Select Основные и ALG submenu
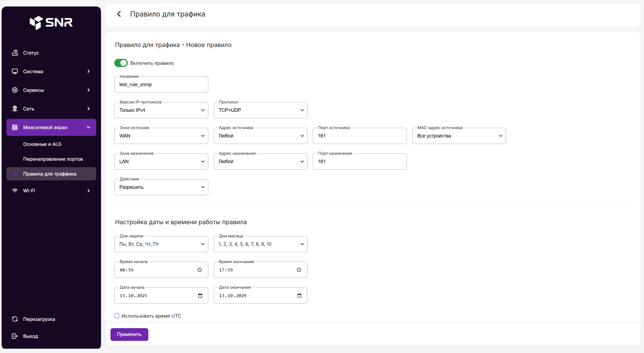Viewport: 644px width, 353px height. point(42,144)
